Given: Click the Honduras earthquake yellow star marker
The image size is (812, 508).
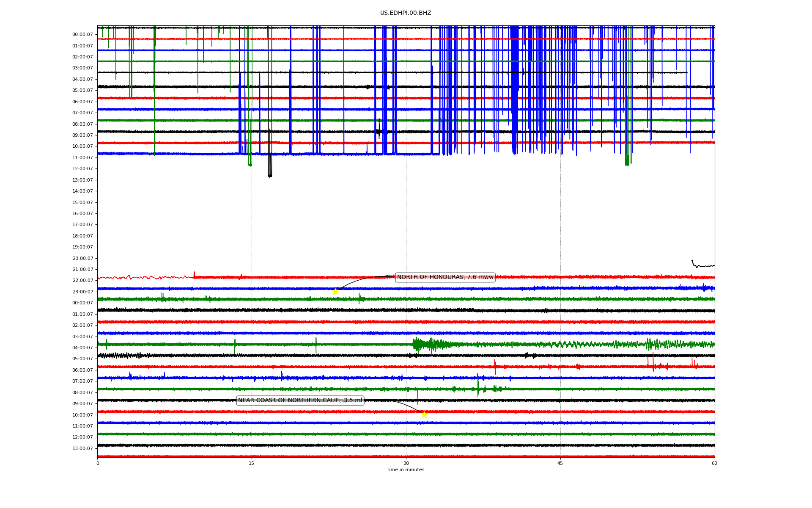Looking at the screenshot, I should (x=335, y=292).
